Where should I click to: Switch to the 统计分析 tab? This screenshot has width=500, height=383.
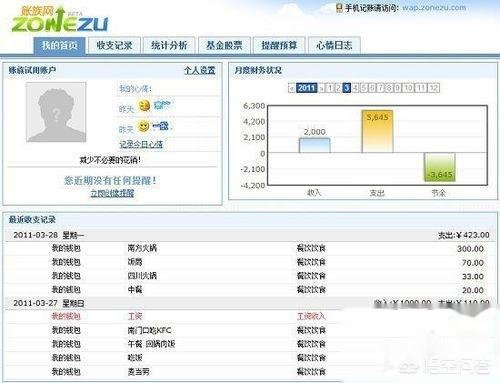coord(169,45)
